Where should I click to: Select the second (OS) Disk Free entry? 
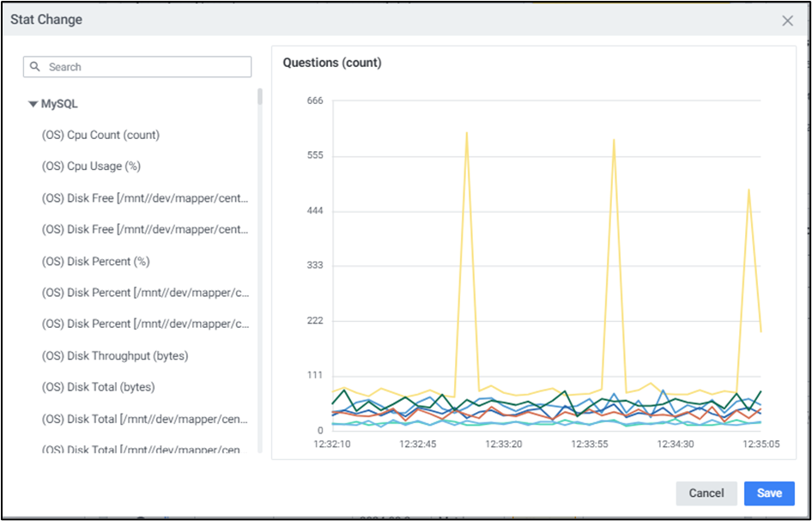pyautogui.click(x=146, y=229)
